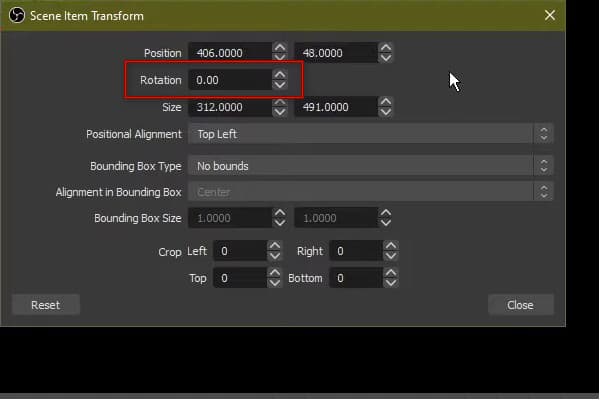Click the Crop Top input field
The image size is (600, 400).
click(x=240, y=278)
